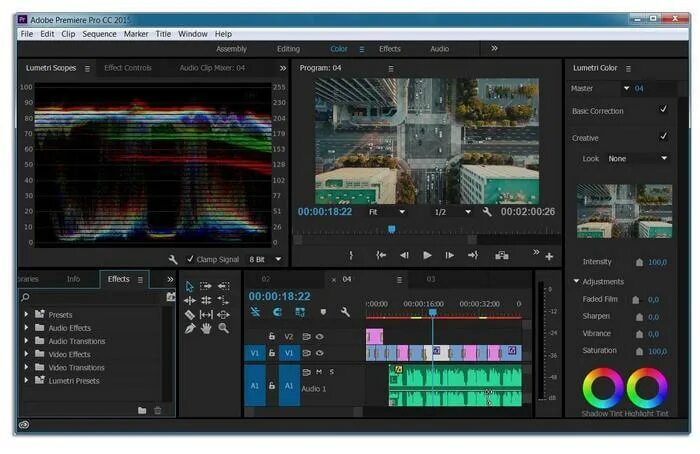
Task: Open the Marker menu
Action: coord(136,34)
